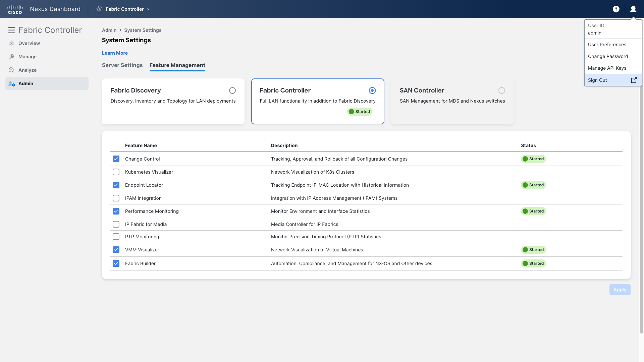Click the 'admin' User ID value
Viewport: 644px width, 362px height.
(x=595, y=33)
